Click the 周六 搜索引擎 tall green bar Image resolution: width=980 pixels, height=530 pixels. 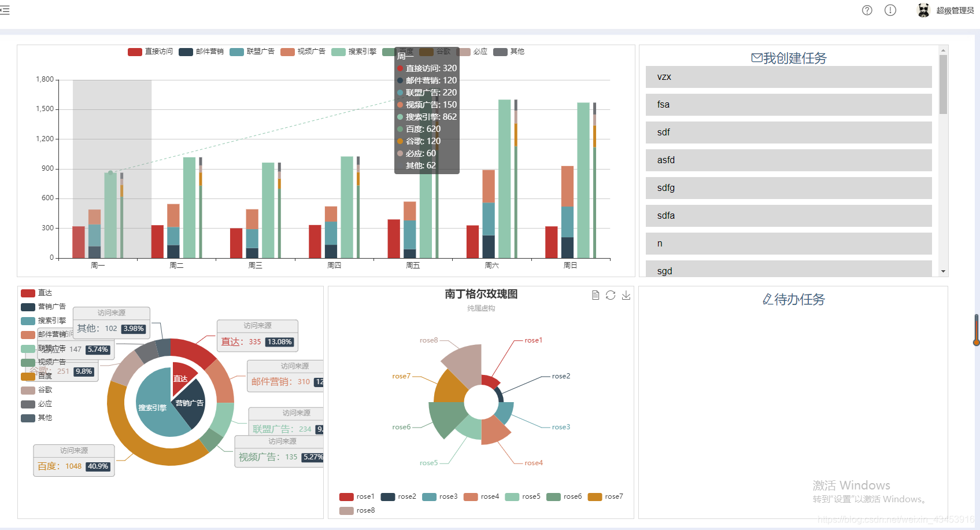(505, 179)
